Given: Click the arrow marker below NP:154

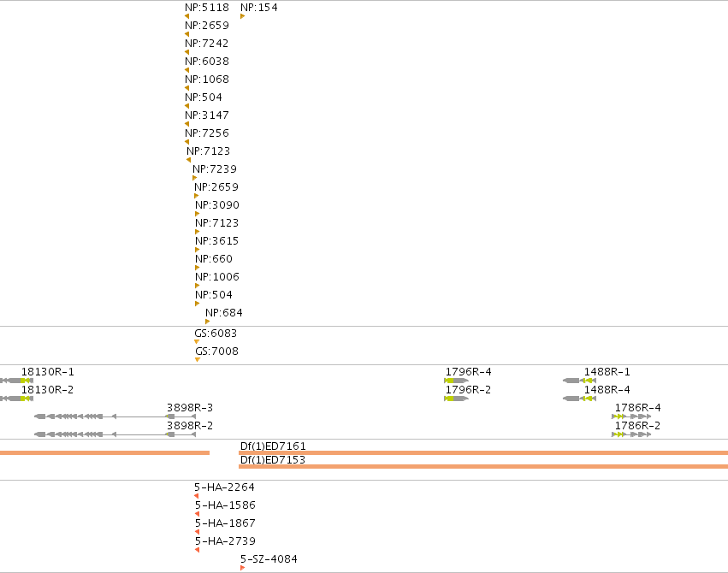Looking at the screenshot, I should (x=242, y=16).
